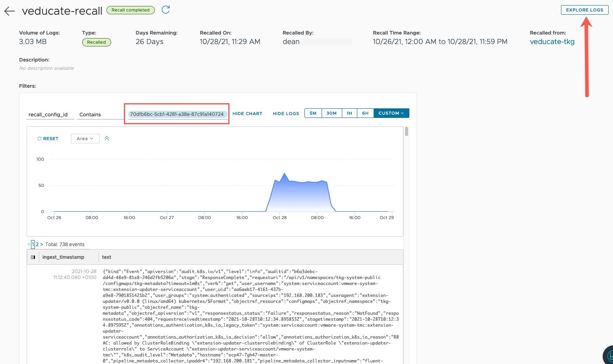The width and height of the screenshot is (613, 364).
Task: Click the Recall completed status badge
Action: (131, 10)
